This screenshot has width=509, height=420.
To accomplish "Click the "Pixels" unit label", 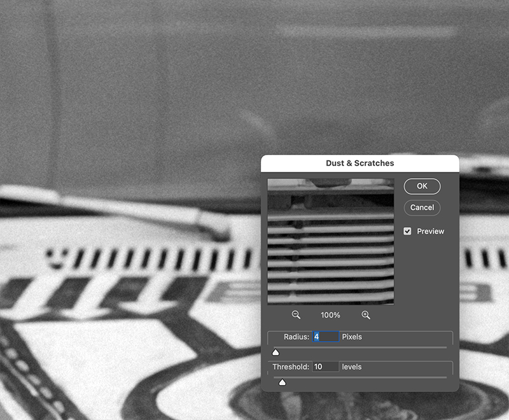I will (352, 337).
